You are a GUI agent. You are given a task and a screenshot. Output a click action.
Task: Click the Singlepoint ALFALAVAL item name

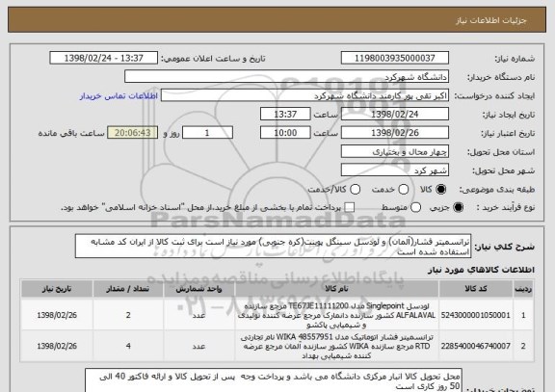336,315
